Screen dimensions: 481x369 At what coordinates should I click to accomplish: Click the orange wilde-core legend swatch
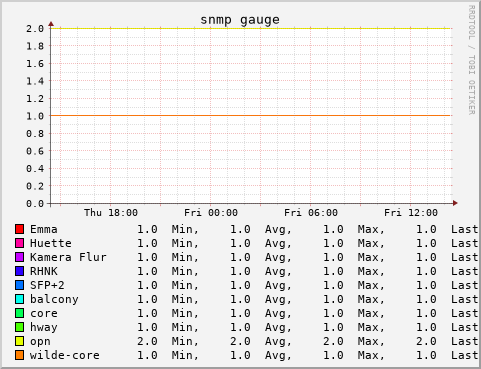pos(19,355)
